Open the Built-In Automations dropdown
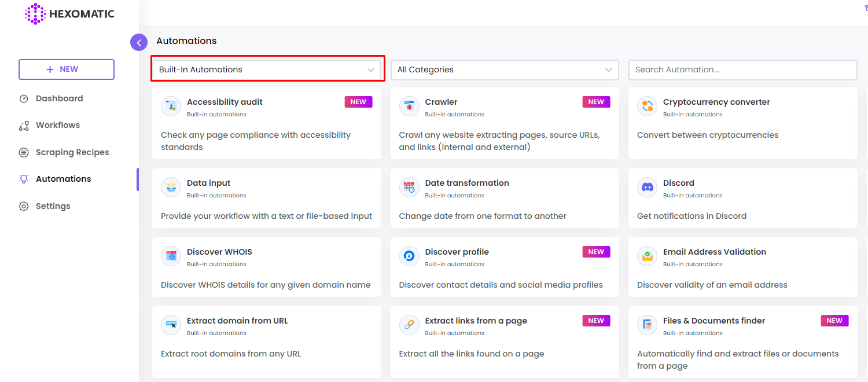868x382 pixels. (x=267, y=69)
